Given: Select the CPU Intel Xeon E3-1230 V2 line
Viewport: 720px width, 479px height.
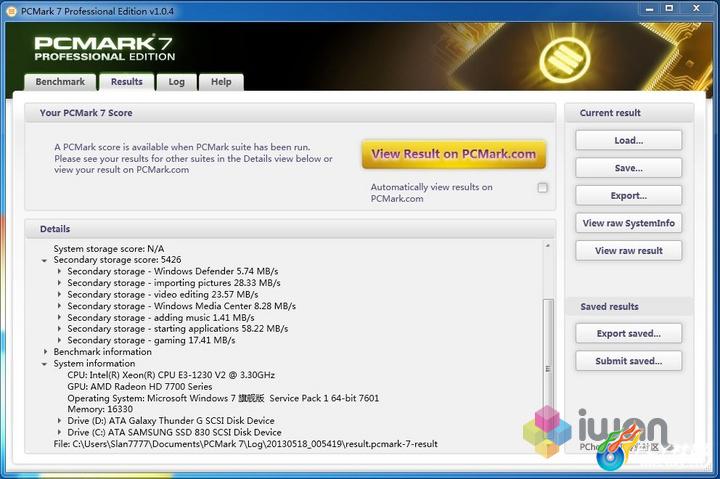Looking at the screenshot, I should point(171,375).
